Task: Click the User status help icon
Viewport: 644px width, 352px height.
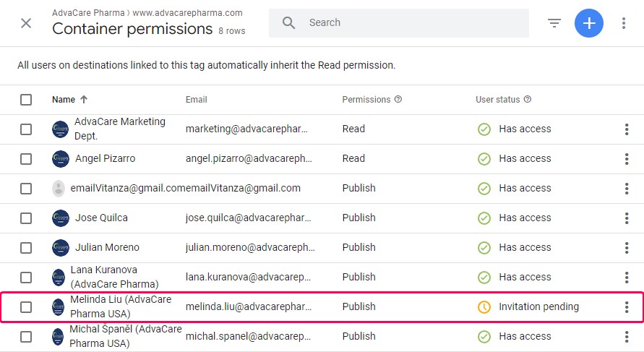Action: [x=528, y=100]
